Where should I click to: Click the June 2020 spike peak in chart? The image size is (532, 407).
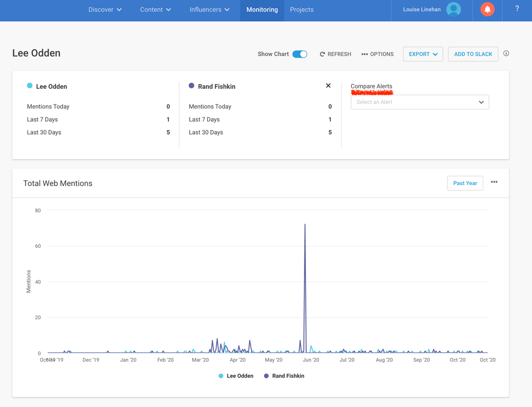click(x=305, y=225)
